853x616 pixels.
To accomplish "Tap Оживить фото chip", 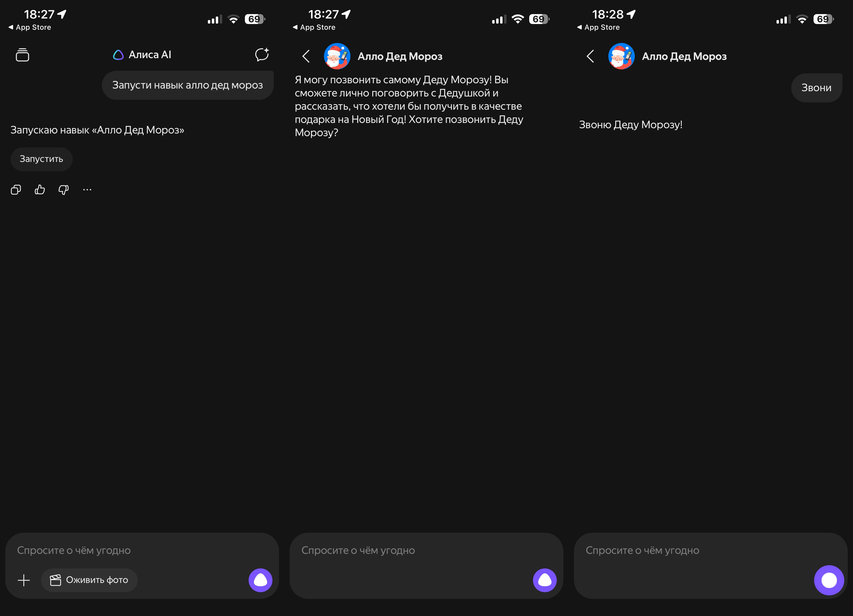I will click(x=89, y=580).
